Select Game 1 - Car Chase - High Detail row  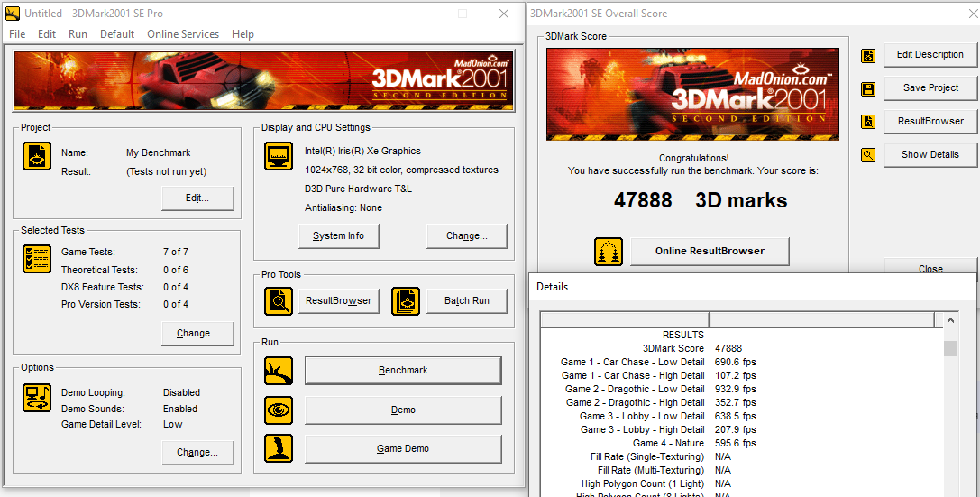pos(743,376)
